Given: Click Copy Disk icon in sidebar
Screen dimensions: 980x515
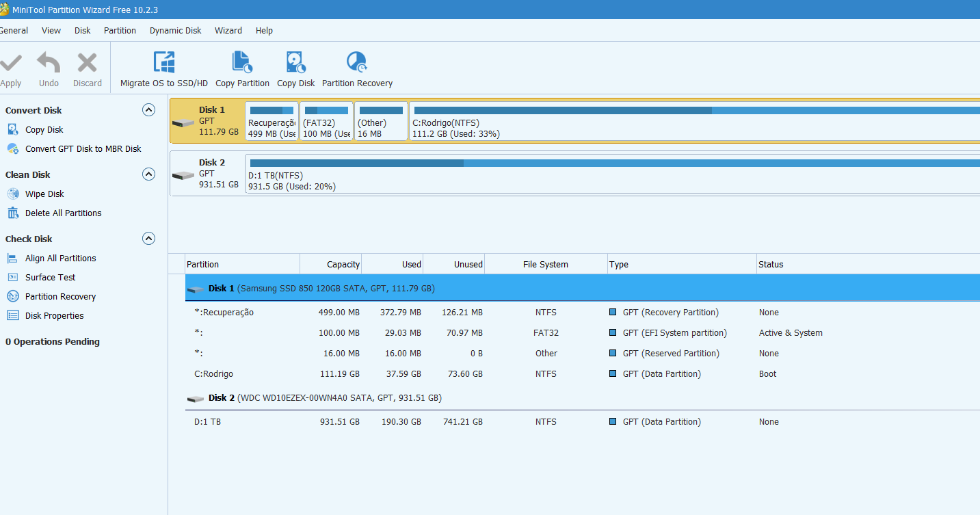Looking at the screenshot, I should [x=13, y=129].
